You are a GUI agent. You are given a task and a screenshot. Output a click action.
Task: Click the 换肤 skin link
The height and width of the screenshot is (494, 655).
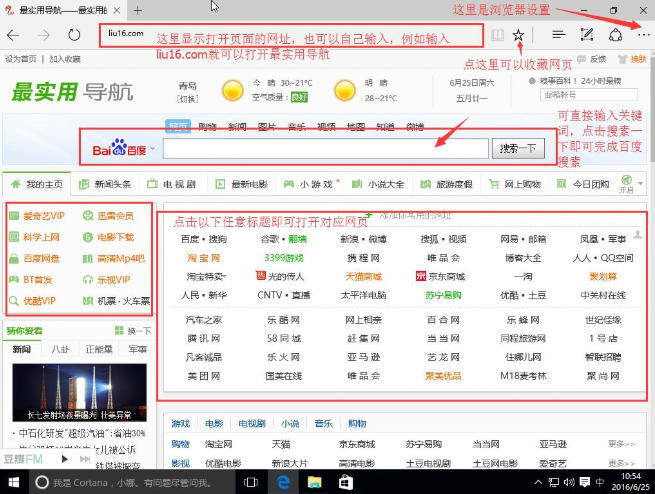click(638, 59)
